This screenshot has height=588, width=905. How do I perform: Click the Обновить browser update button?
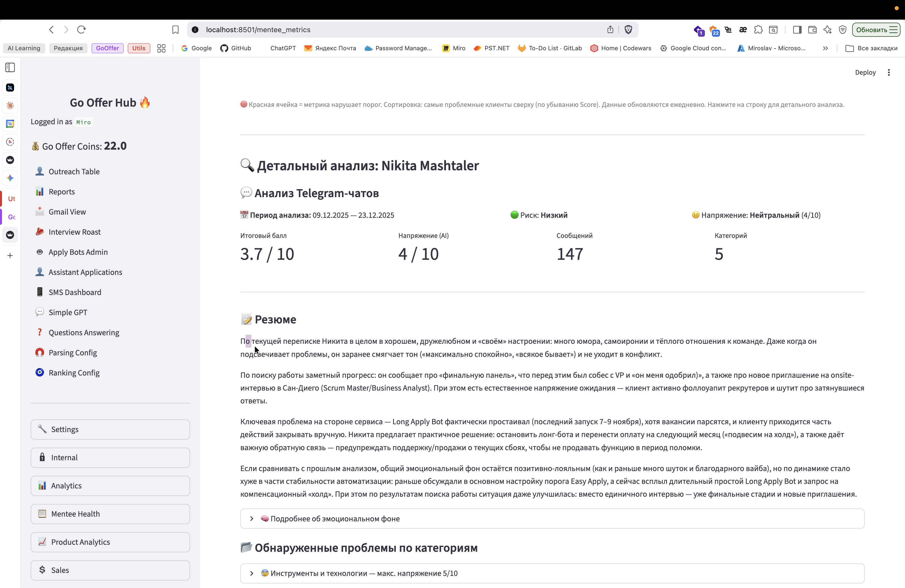coord(876,30)
